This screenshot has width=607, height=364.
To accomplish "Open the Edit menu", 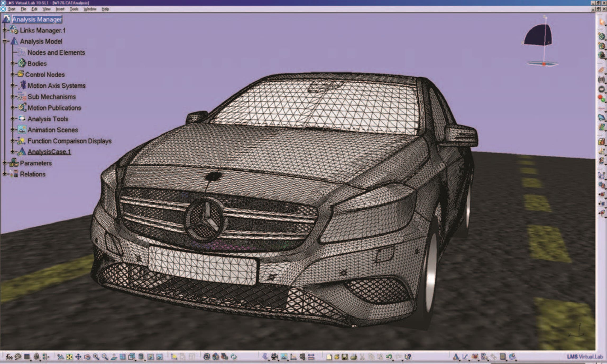I will pos(34,9).
